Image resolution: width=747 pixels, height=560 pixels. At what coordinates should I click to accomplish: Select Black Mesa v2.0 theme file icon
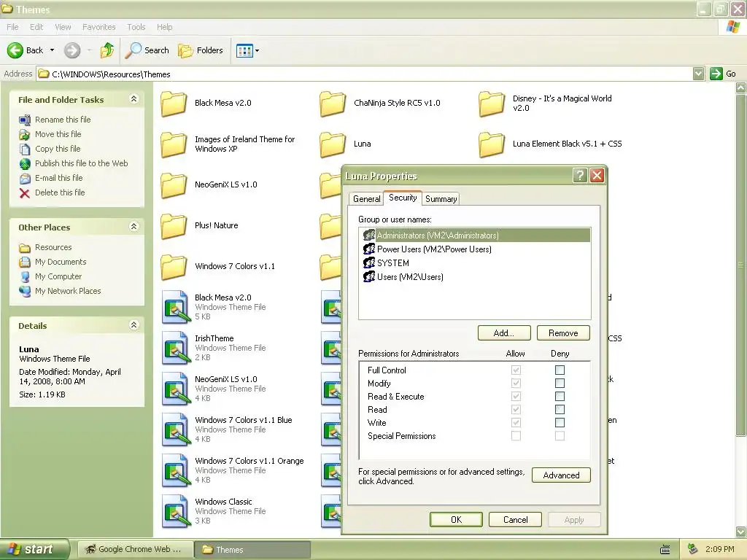[x=175, y=307]
